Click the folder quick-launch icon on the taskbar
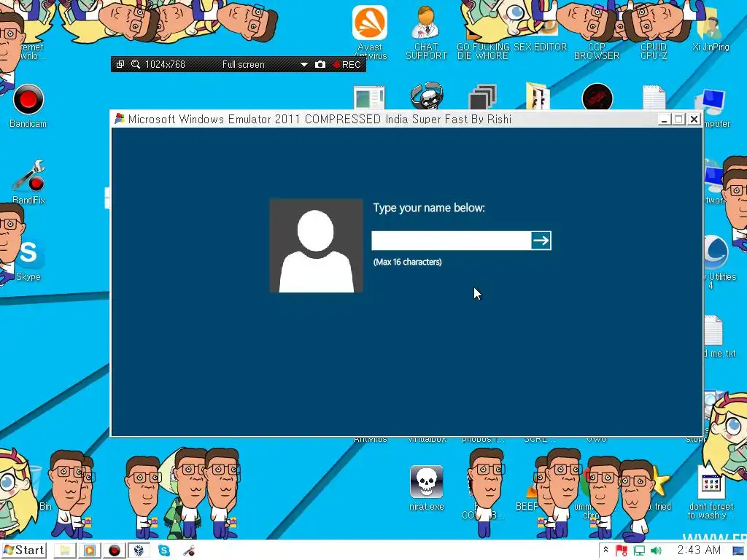The height and width of the screenshot is (560, 747). coord(65,551)
